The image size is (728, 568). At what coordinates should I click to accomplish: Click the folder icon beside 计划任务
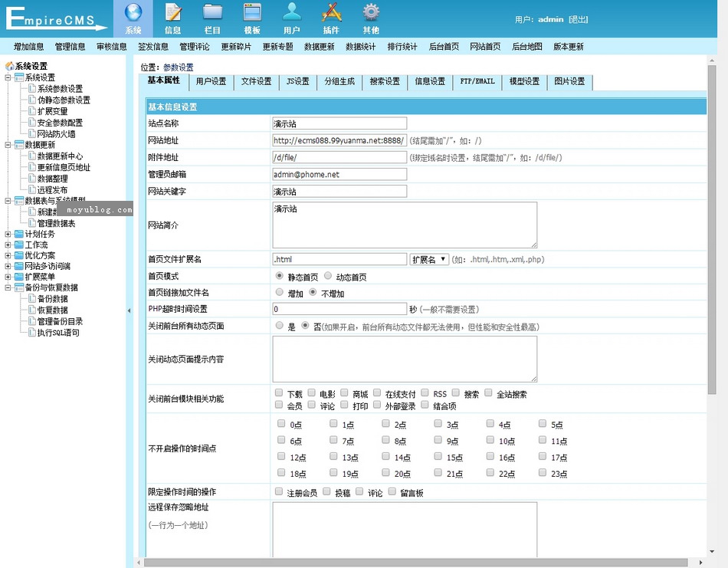point(19,234)
